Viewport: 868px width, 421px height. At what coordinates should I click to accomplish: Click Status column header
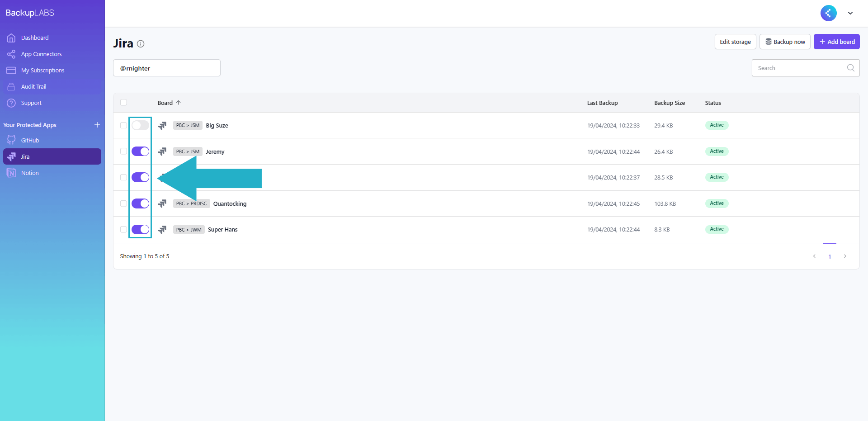click(x=713, y=103)
